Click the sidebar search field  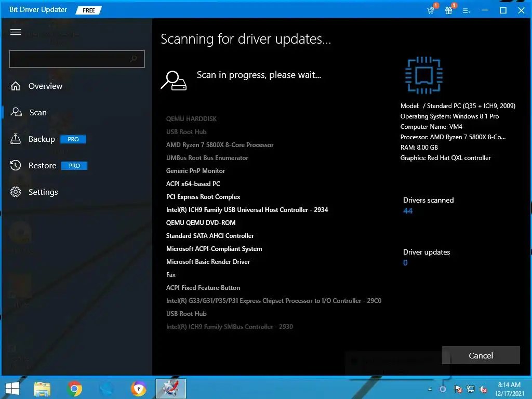click(77, 59)
